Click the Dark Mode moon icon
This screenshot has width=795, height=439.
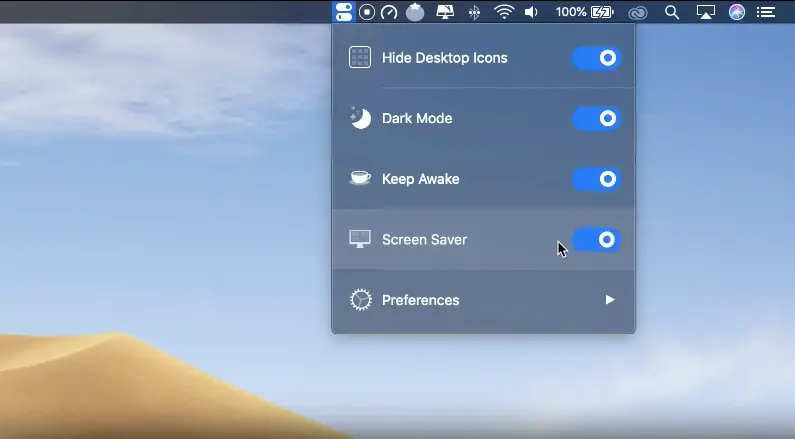point(360,118)
